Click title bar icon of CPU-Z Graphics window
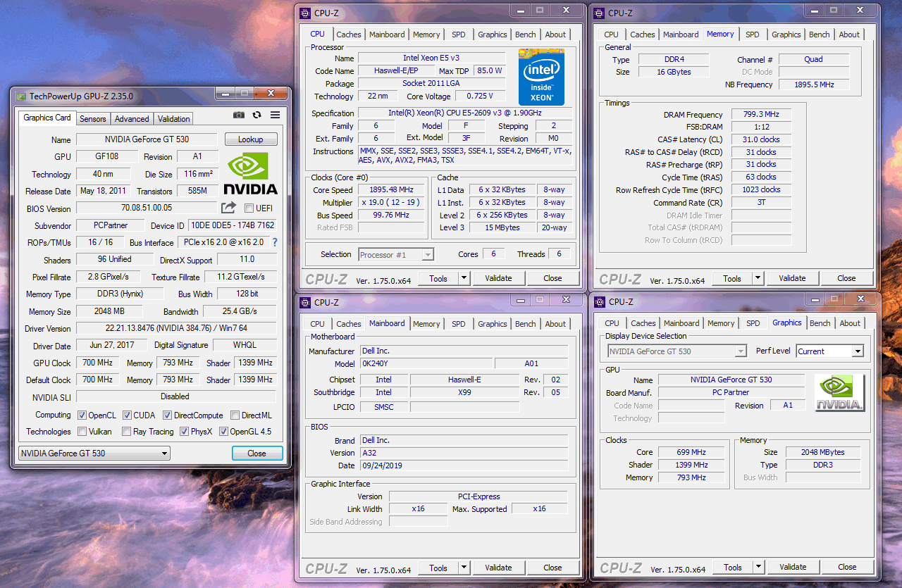Screen dimensions: 902x588 pos(600,301)
